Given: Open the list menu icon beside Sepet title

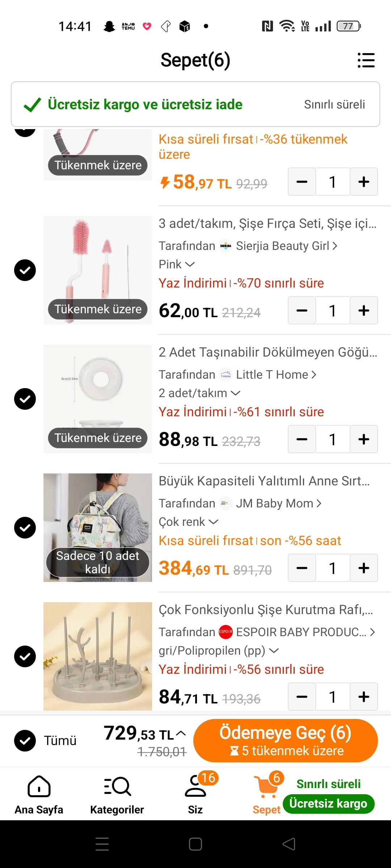Looking at the screenshot, I should coord(366,60).
